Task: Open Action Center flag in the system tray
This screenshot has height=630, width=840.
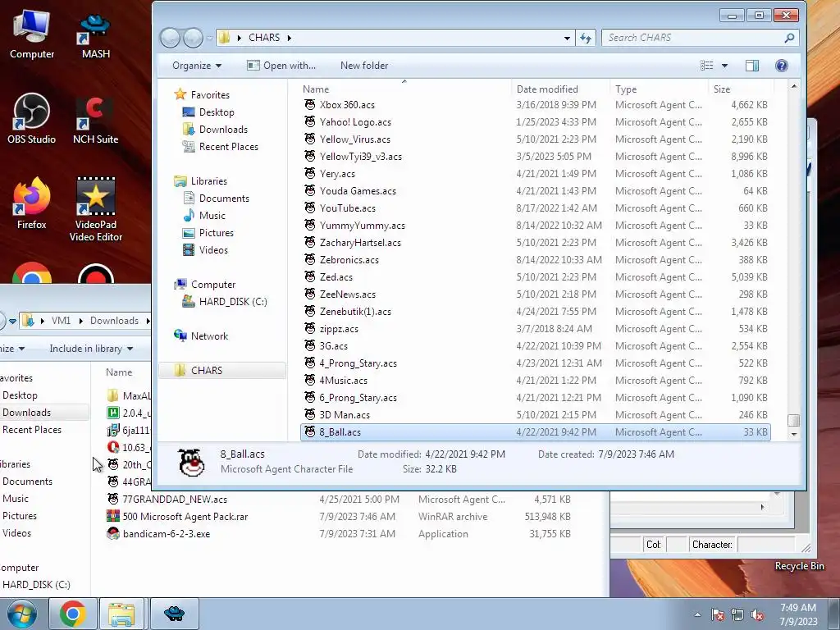Action: (717, 614)
